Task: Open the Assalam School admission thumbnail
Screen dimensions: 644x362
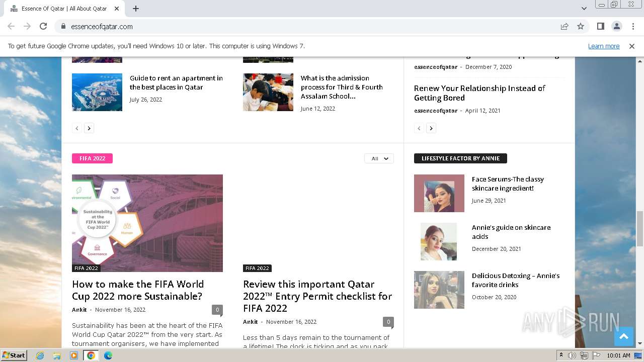Action: coord(268,92)
